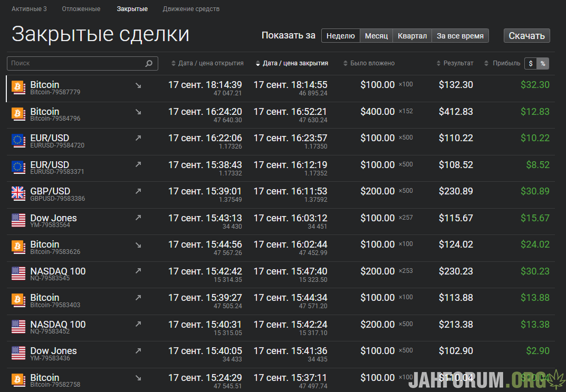Click down-arrow direction icon of Bitcoin-79583626

[x=138, y=245]
